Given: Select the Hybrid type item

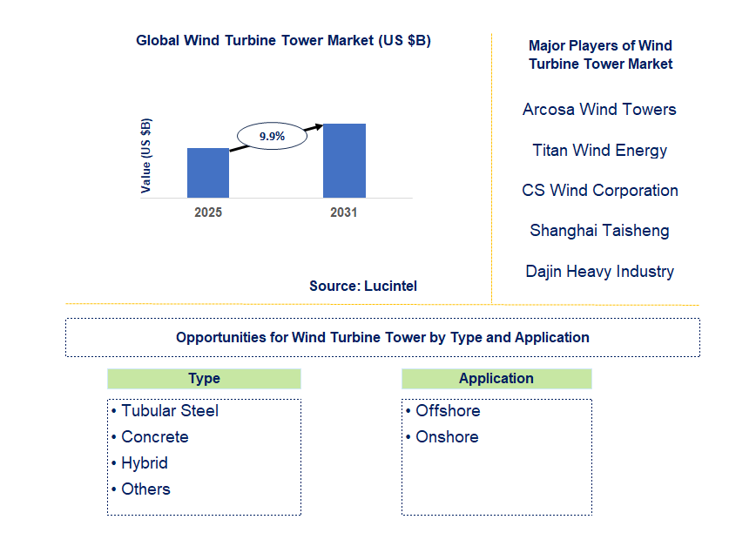Looking at the screenshot, I should pos(144,463).
